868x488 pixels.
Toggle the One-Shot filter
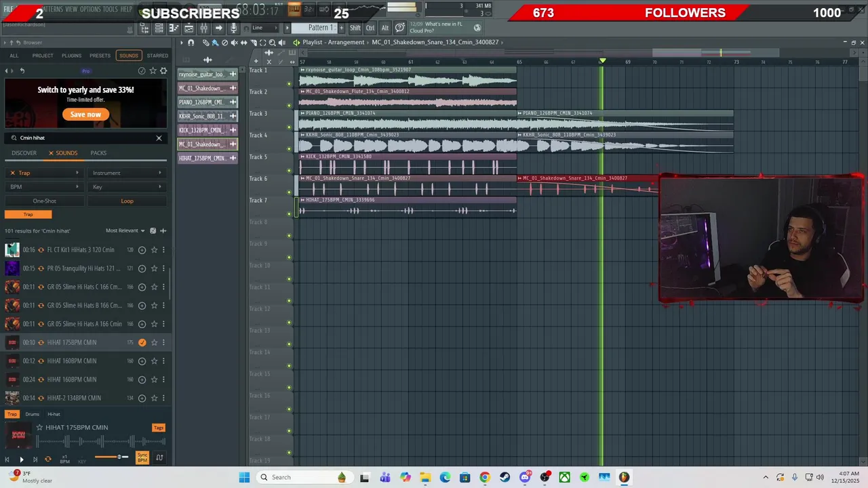45,201
